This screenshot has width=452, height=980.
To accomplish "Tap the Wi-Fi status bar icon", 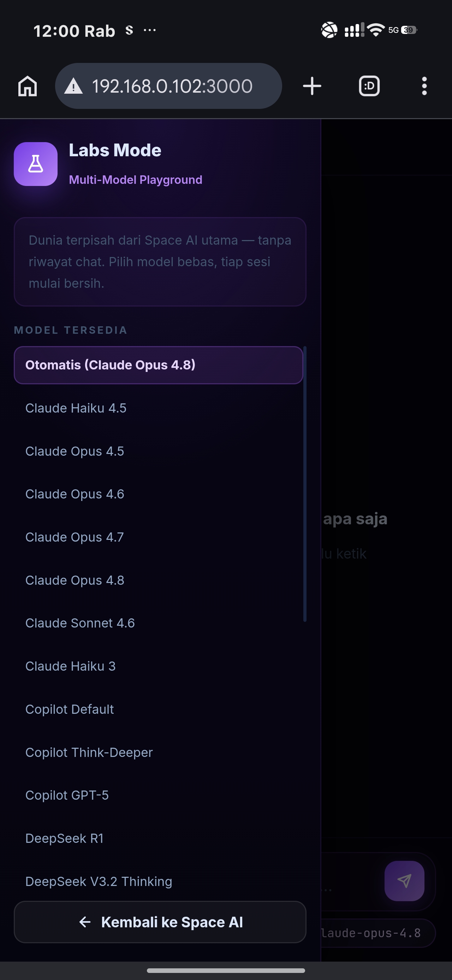I will [x=376, y=30].
